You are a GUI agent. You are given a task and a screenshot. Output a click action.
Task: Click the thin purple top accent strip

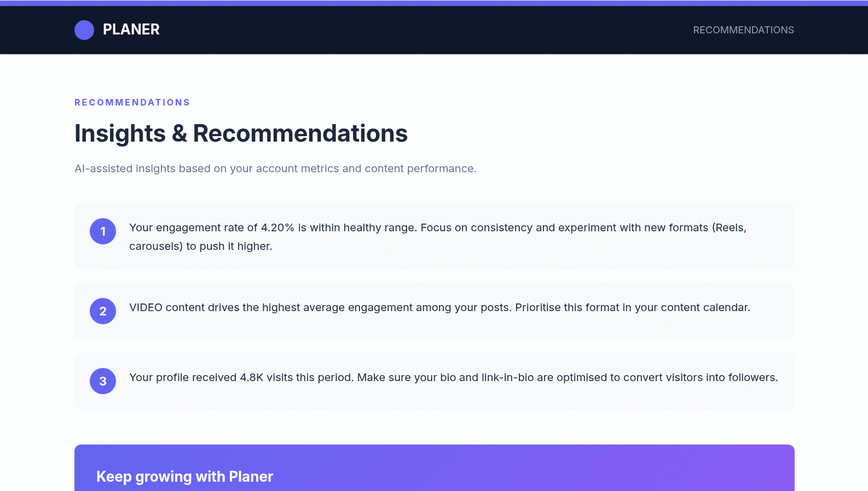pos(434,3)
